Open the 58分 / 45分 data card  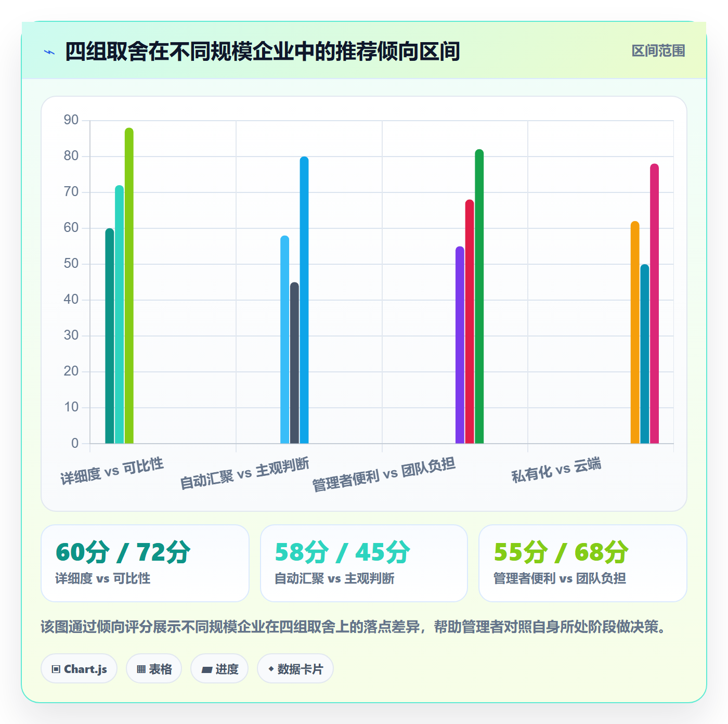364,563
